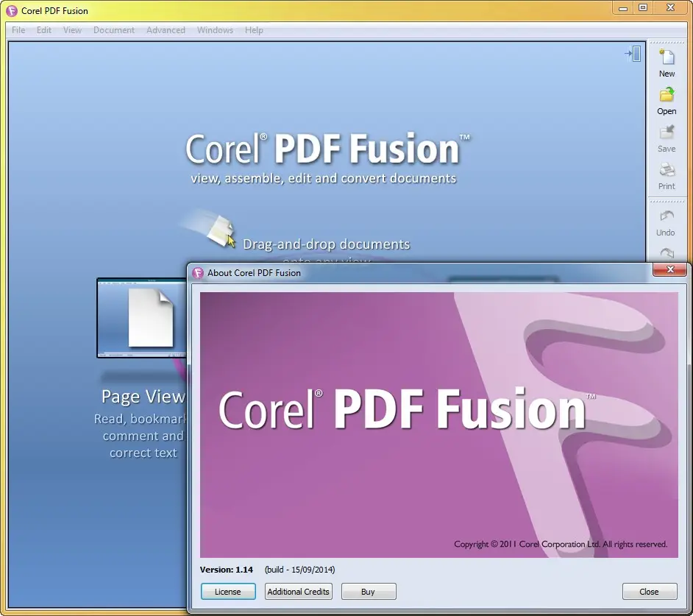The height and width of the screenshot is (616, 693).
Task: Close the About dialog with the red X
Action: pyautogui.click(x=670, y=269)
